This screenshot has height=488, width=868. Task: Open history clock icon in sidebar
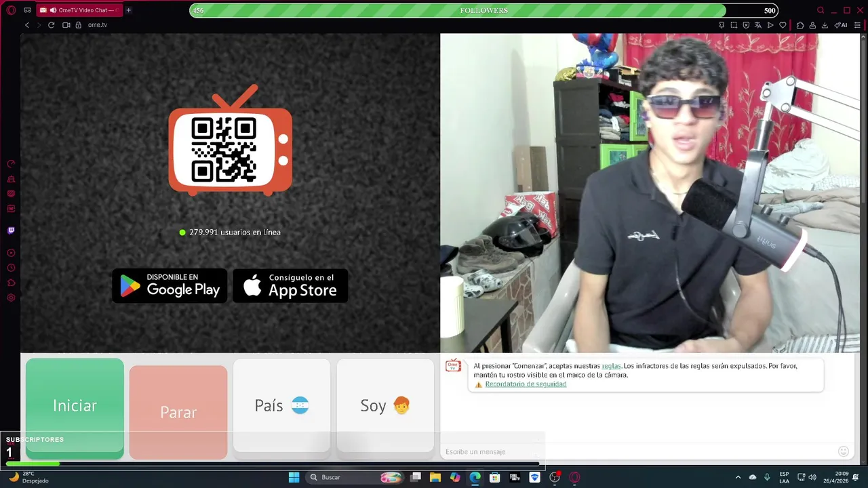11,268
